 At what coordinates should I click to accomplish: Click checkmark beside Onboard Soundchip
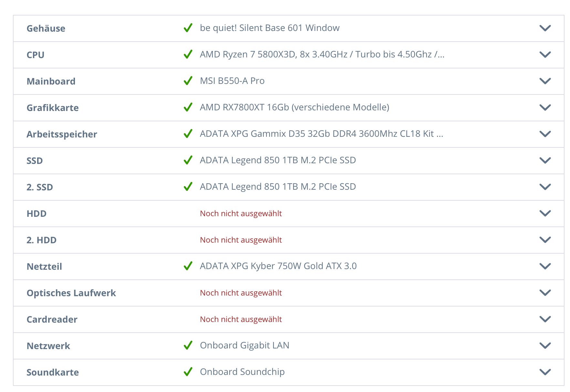[188, 372]
